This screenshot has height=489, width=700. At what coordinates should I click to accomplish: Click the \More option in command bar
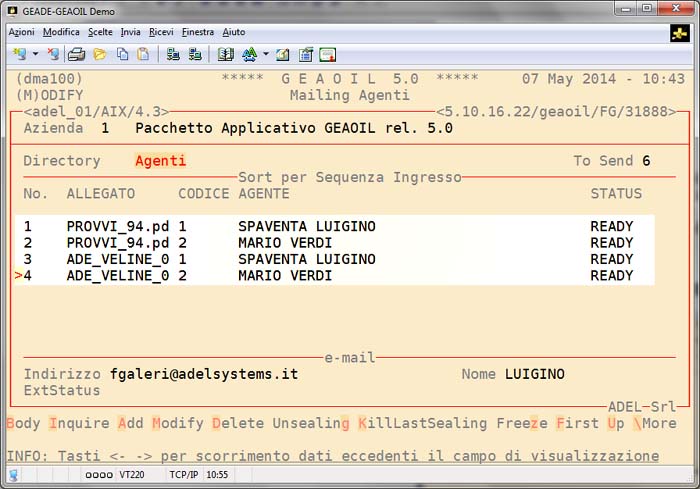tap(654, 423)
